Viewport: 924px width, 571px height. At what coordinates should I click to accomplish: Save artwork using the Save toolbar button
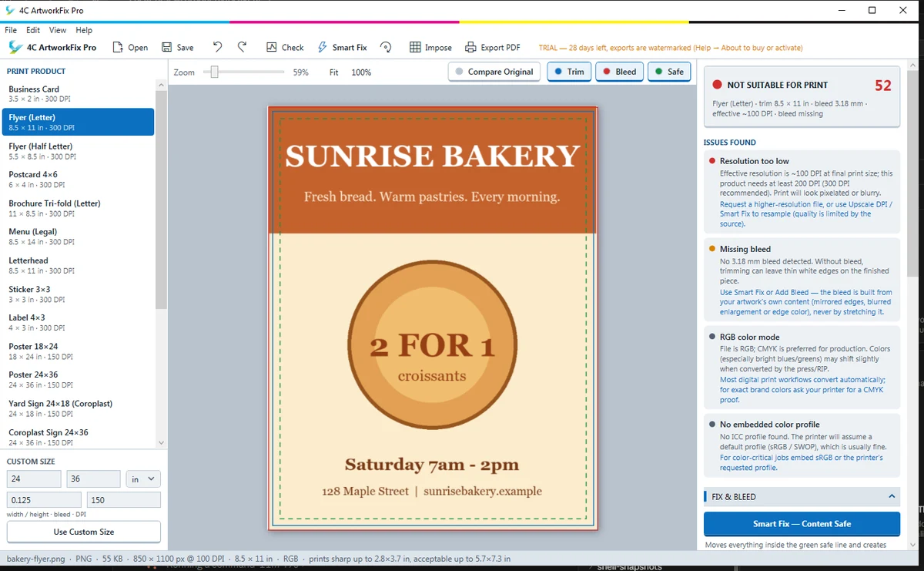coord(178,48)
